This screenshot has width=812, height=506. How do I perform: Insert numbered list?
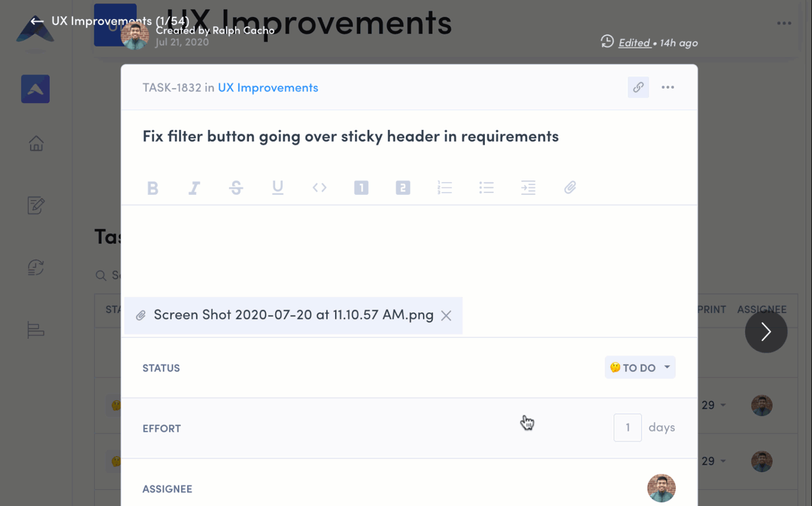(445, 187)
